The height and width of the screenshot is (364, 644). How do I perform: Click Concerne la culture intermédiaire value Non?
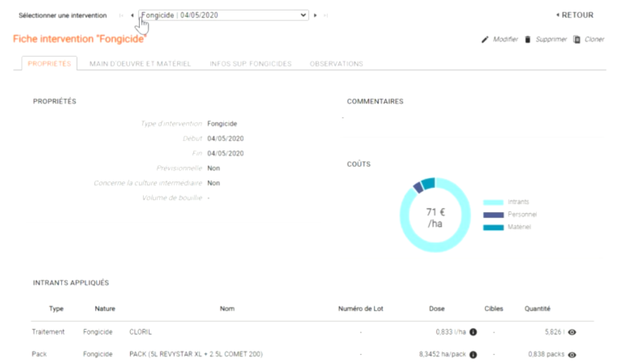[x=214, y=183]
